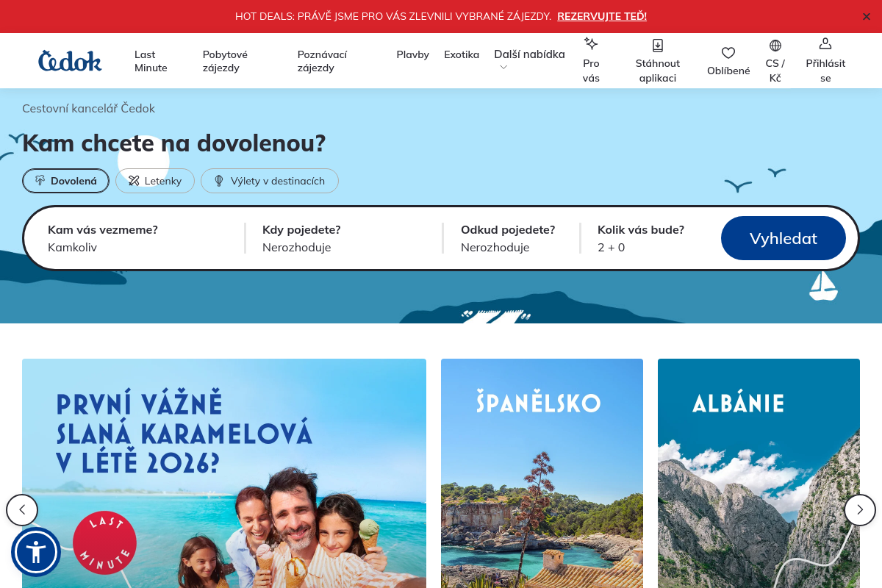Open the Plavby menu item
This screenshot has height=588, width=882.
[413, 54]
